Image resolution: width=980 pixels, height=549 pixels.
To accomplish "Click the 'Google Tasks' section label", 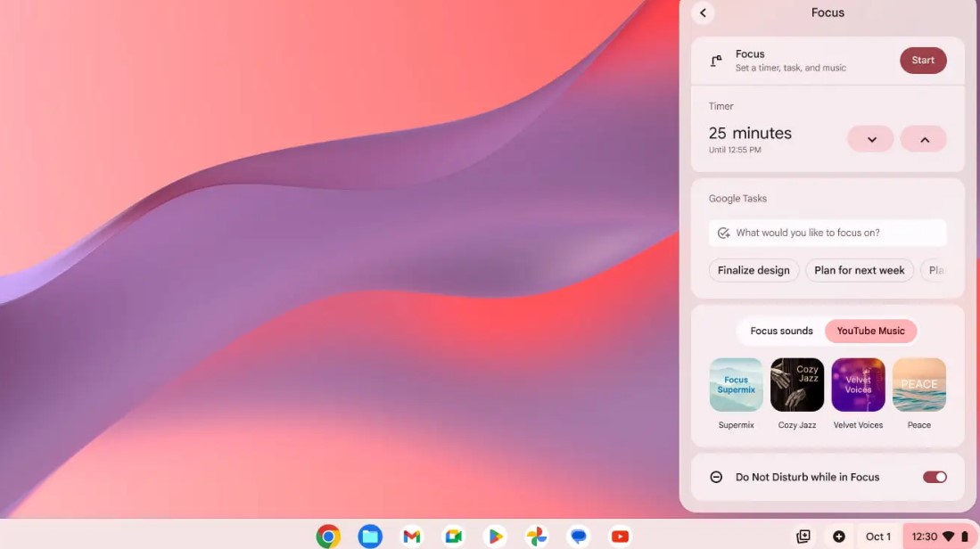I will [737, 199].
